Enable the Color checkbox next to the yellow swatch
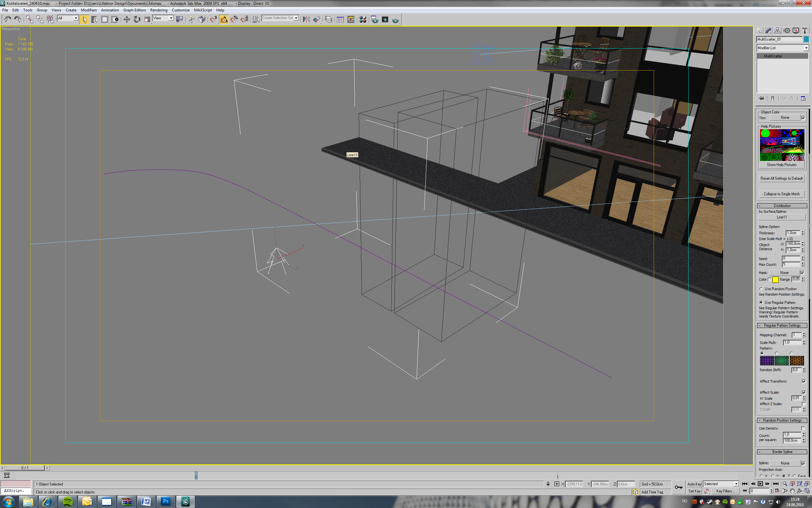The image size is (812, 508). pos(769,279)
